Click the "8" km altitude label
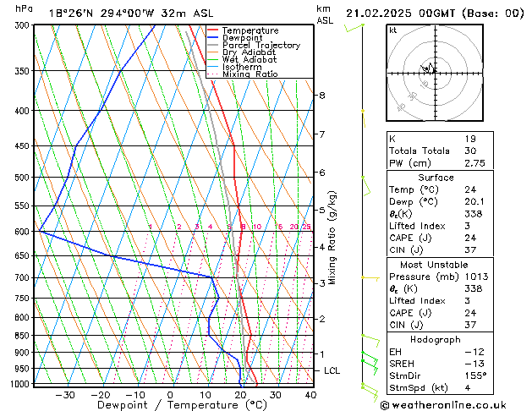 322,96
